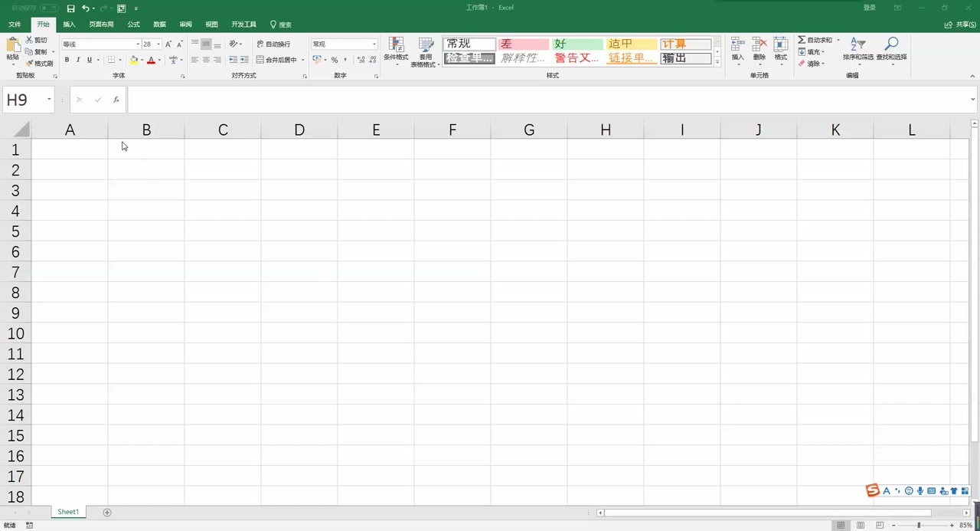Click inside the formula bar input
The image size is (980, 531).
(x=536, y=100)
